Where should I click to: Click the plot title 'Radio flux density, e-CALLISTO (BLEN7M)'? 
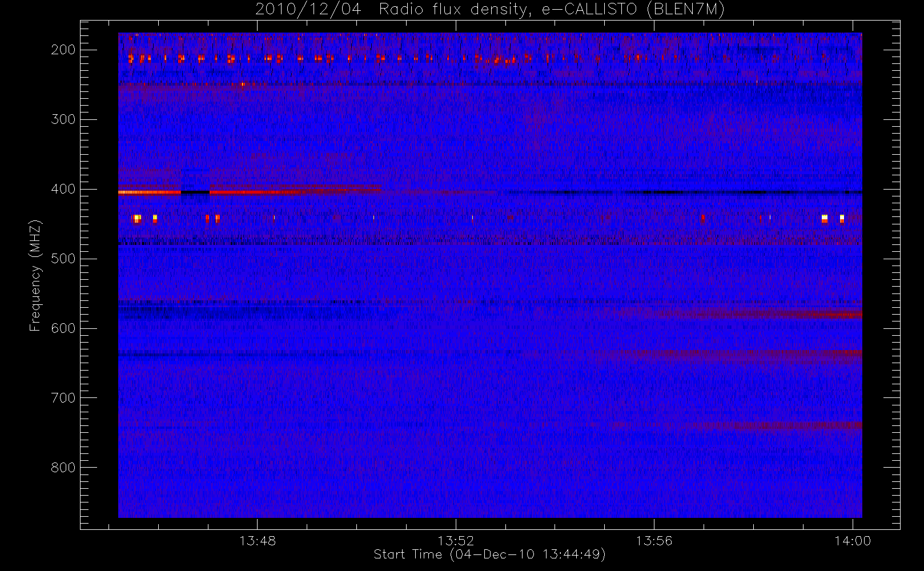[x=552, y=9]
